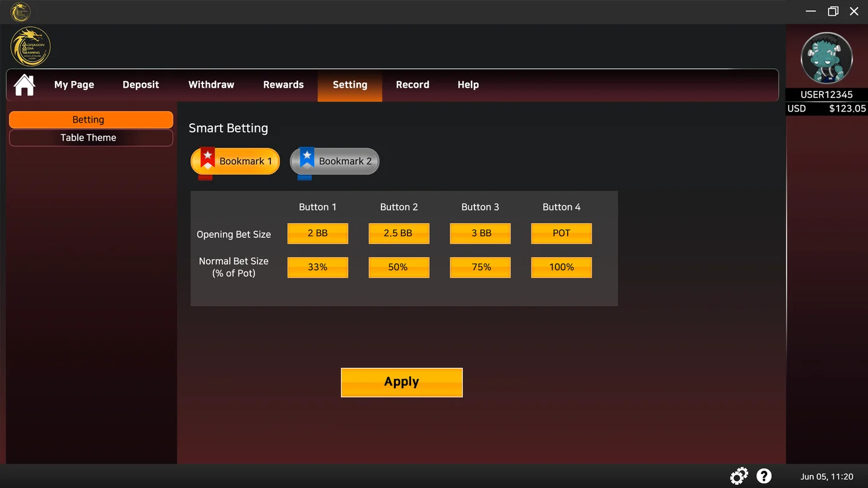Open the Record menu
Screen dimensions: 868x488
point(412,85)
